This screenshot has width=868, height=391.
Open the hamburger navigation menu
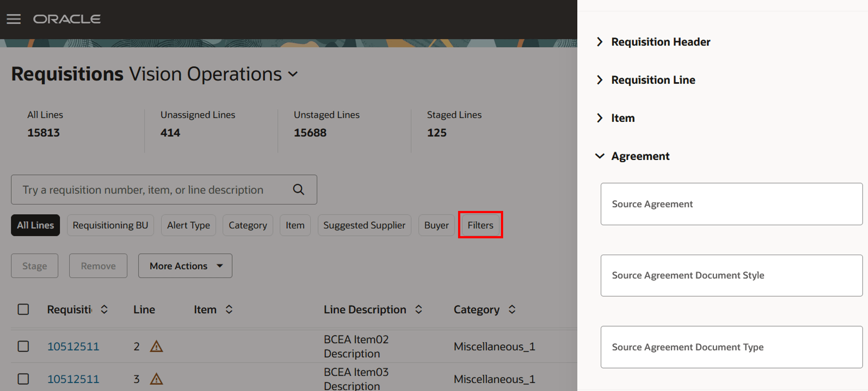coord(14,19)
